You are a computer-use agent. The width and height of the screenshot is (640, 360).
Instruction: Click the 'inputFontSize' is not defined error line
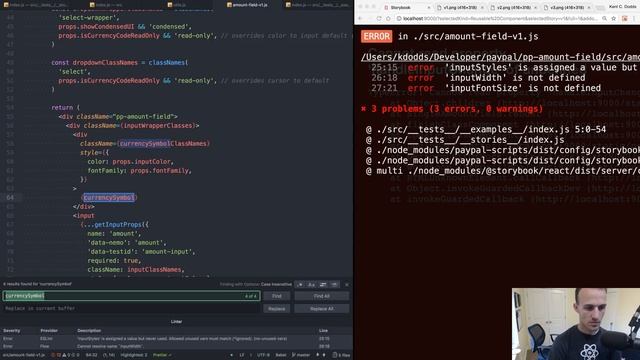pos(486,88)
